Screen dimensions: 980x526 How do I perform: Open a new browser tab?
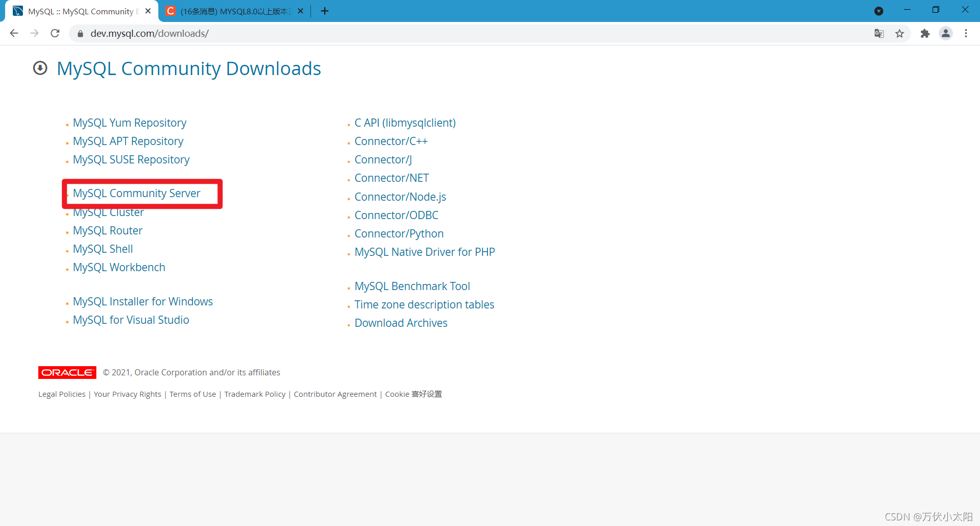click(x=325, y=11)
